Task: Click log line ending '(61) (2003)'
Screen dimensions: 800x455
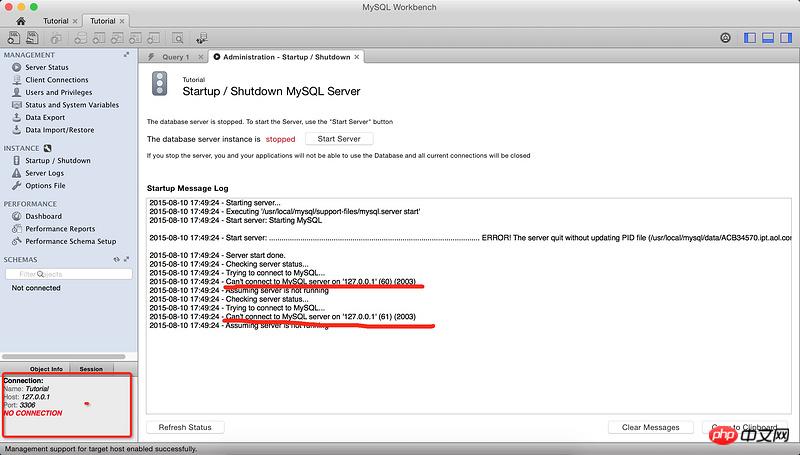Action: 283,317
